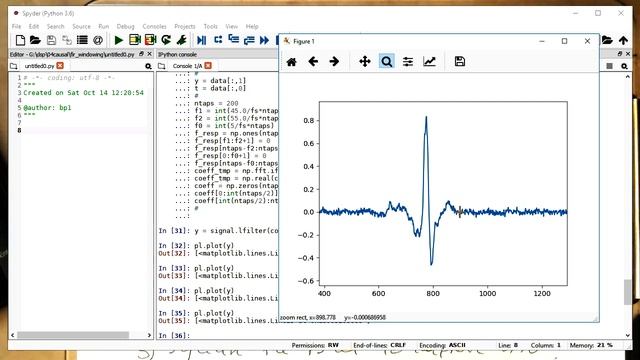Open run configuration wrench icon
The height and width of the screenshot is (360, 640).
(182, 40)
